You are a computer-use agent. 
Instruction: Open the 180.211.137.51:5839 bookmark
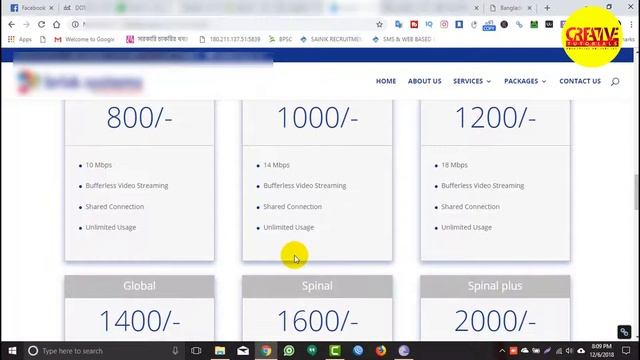pos(230,39)
